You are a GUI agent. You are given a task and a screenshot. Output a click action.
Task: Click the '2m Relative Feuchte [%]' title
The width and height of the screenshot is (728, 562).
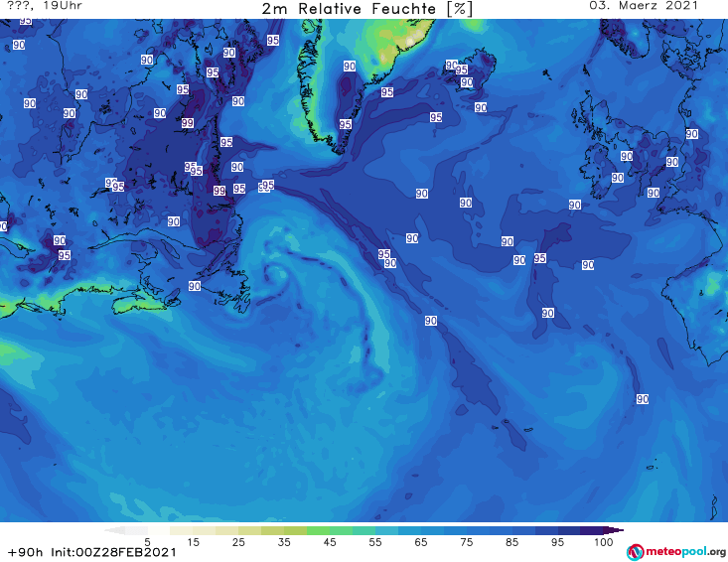(366, 9)
